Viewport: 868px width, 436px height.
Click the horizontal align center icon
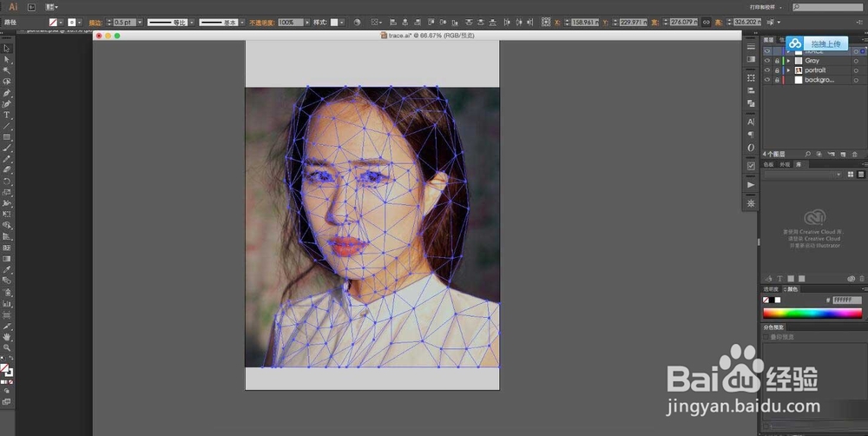point(405,23)
